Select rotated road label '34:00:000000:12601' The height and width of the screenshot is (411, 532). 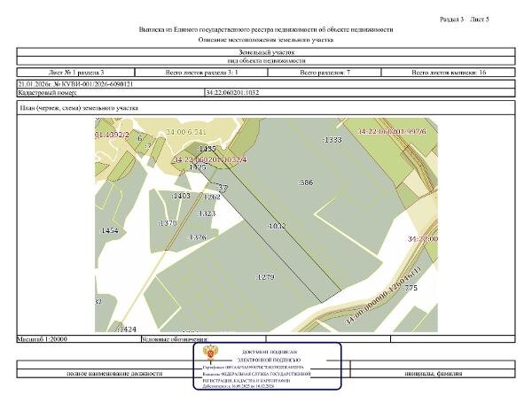[383, 296]
